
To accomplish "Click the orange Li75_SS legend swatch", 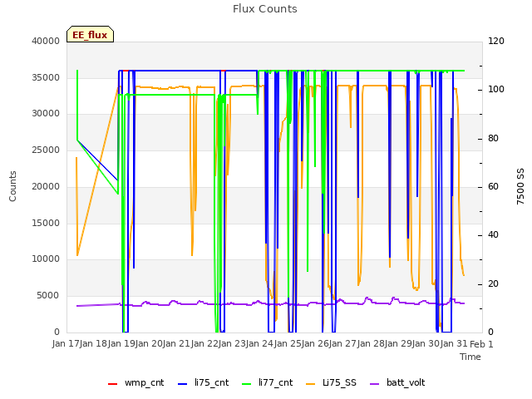I will 310,384.
